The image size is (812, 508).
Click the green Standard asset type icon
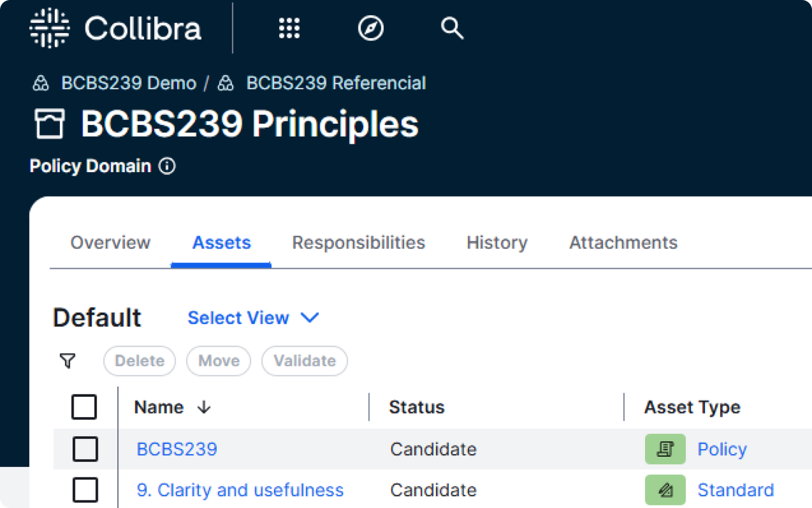click(x=665, y=490)
